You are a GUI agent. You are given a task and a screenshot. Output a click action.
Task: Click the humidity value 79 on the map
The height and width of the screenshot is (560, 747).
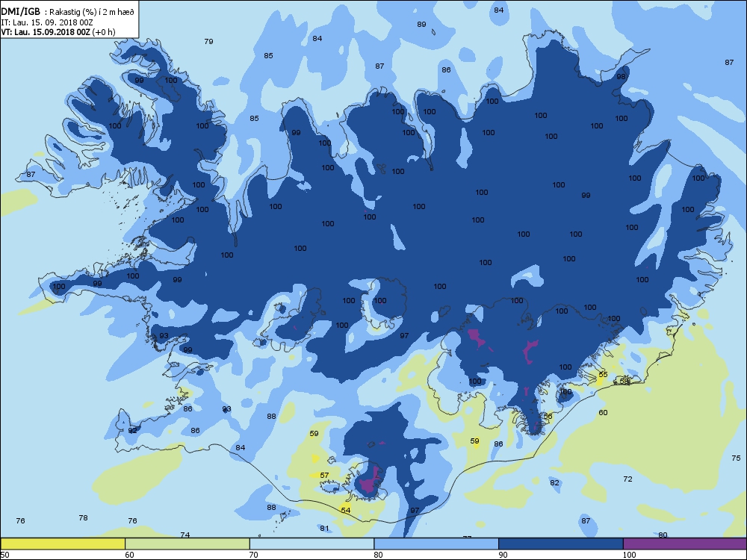click(208, 41)
